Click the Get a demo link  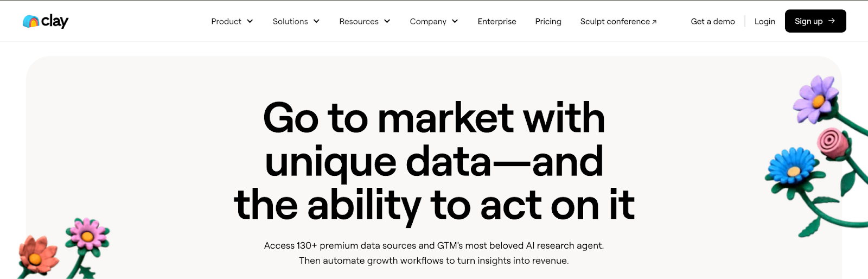click(x=712, y=21)
